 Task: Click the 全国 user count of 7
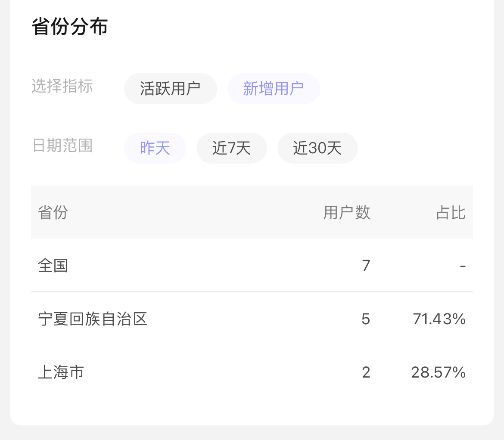(366, 266)
